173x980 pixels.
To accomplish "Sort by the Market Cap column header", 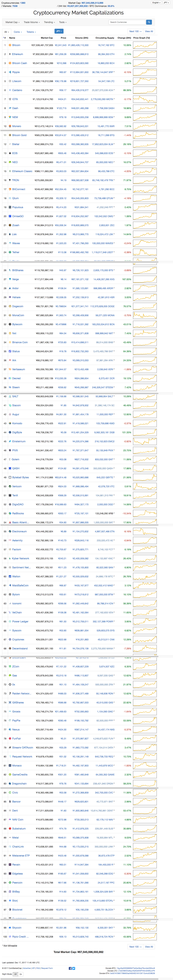I will [47, 38].
